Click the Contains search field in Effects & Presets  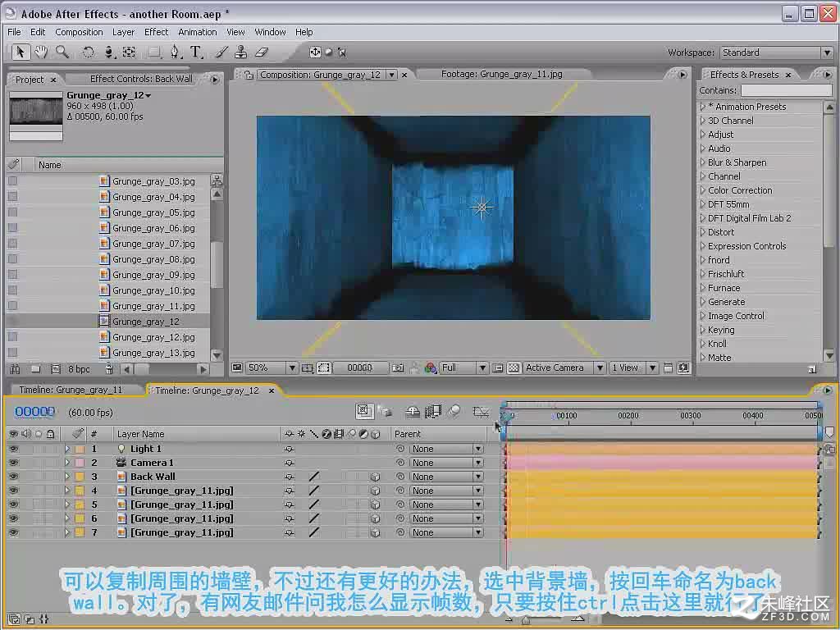point(787,90)
